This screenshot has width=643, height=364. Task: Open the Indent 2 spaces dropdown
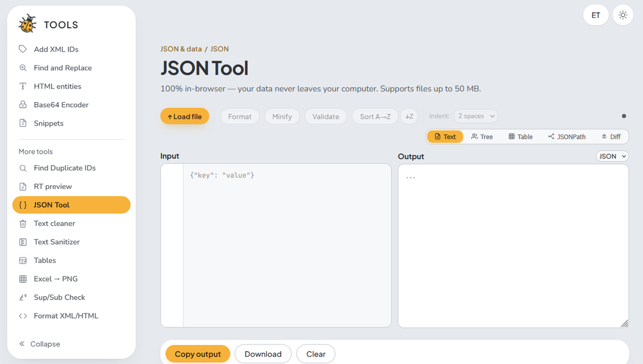476,116
